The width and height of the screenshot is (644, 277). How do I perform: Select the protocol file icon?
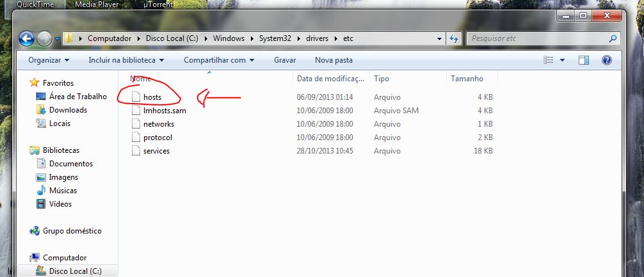[x=136, y=138]
